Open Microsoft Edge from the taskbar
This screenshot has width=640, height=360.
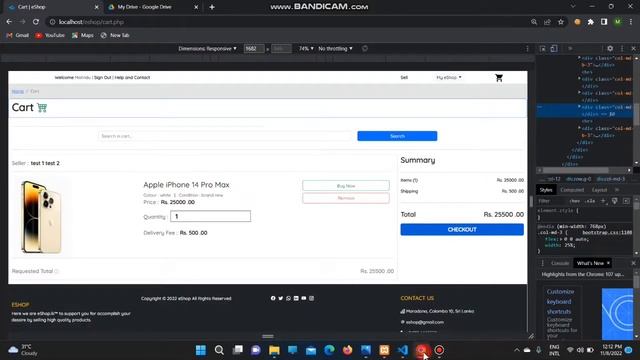click(x=329, y=350)
